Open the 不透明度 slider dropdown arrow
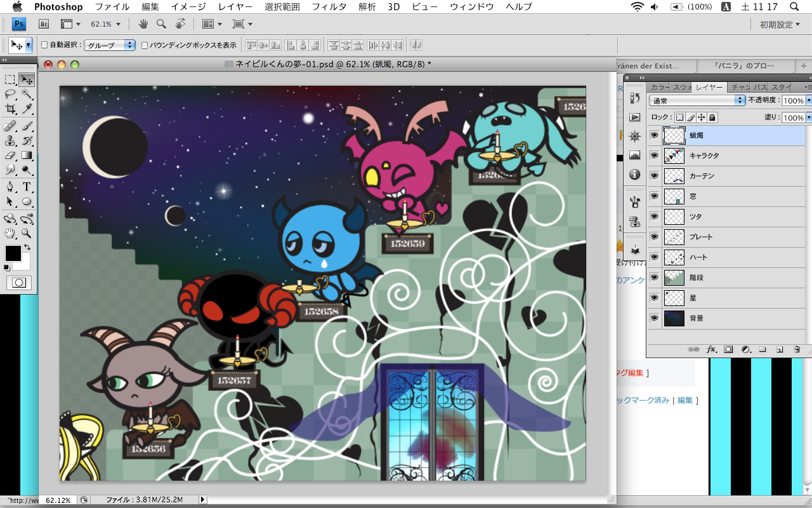The height and width of the screenshot is (508, 812). coord(808,100)
